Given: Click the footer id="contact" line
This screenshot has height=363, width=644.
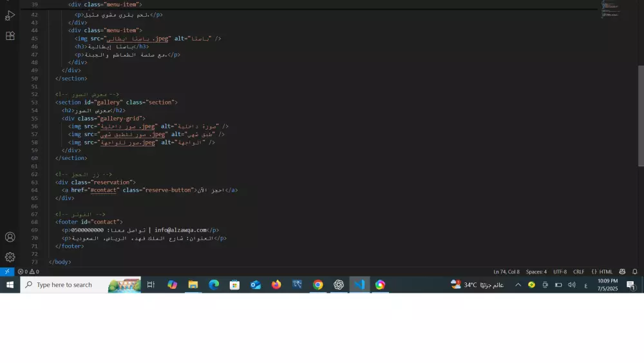Looking at the screenshot, I should click(x=89, y=222).
